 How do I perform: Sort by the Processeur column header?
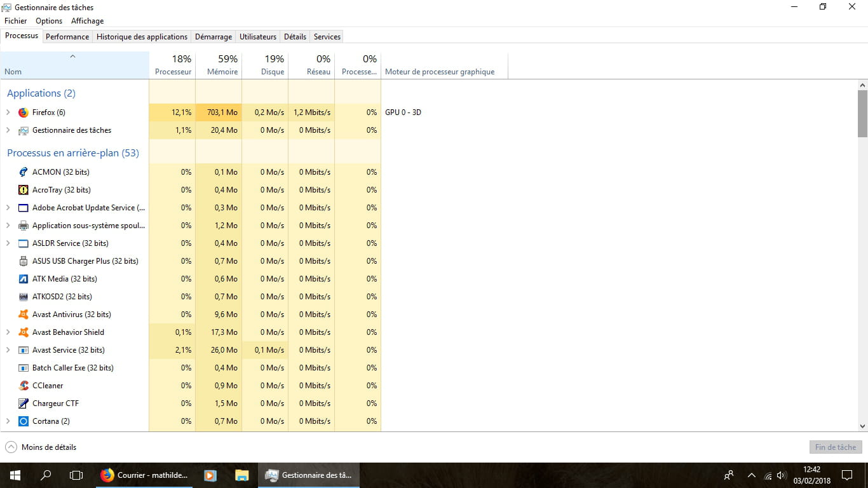[172, 65]
